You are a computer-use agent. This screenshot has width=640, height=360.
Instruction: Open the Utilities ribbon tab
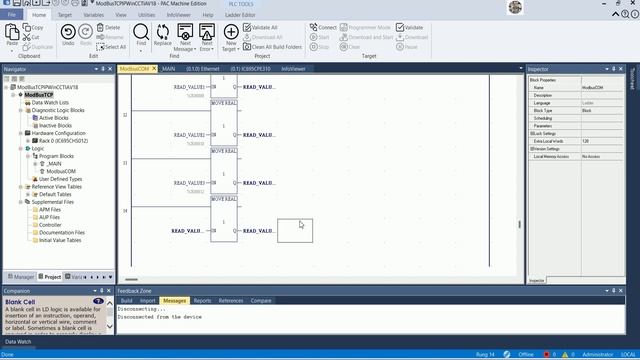pyautogui.click(x=147, y=15)
